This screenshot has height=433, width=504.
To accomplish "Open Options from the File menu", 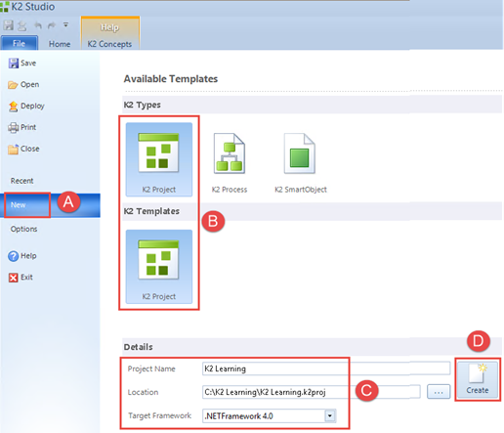I will [23, 229].
